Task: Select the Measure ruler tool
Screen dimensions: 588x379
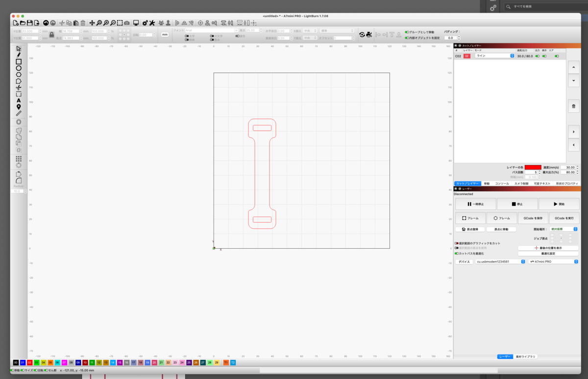Action: click(x=19, y=113)
